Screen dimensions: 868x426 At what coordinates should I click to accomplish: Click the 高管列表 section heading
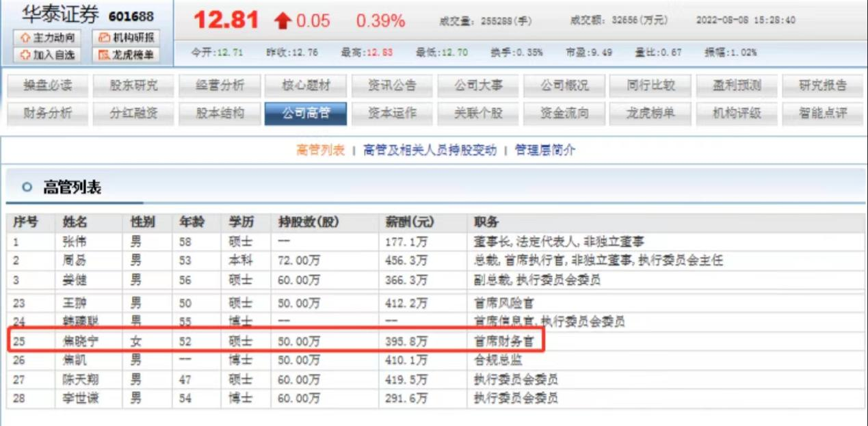72,187
